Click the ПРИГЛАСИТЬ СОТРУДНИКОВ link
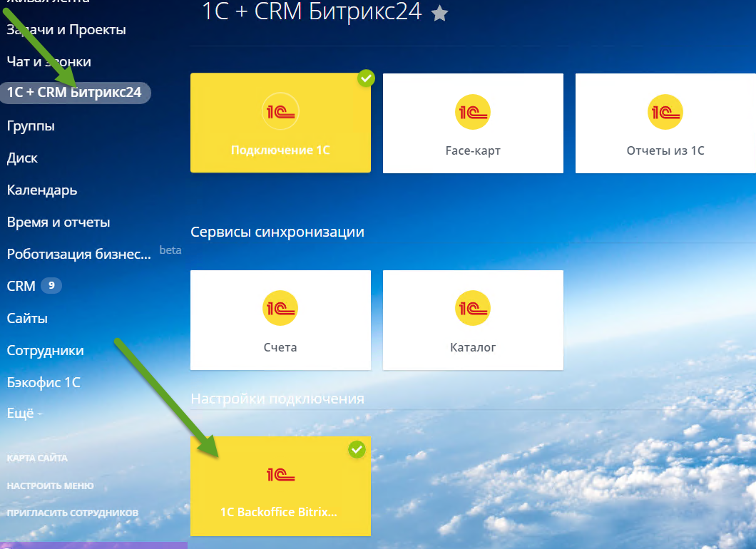Screen dimensions: 756x549 pyautogui.click(x=72, y=513)
